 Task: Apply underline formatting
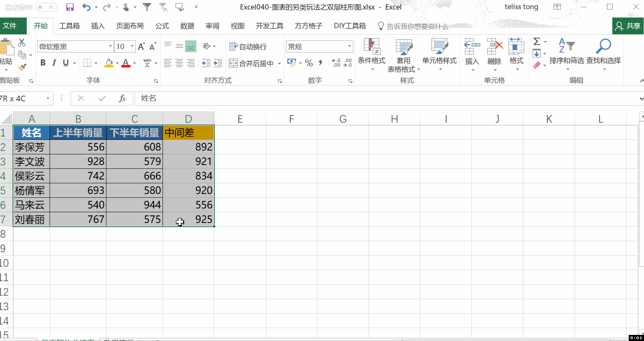pyautogui.click(x=66, y=63)
